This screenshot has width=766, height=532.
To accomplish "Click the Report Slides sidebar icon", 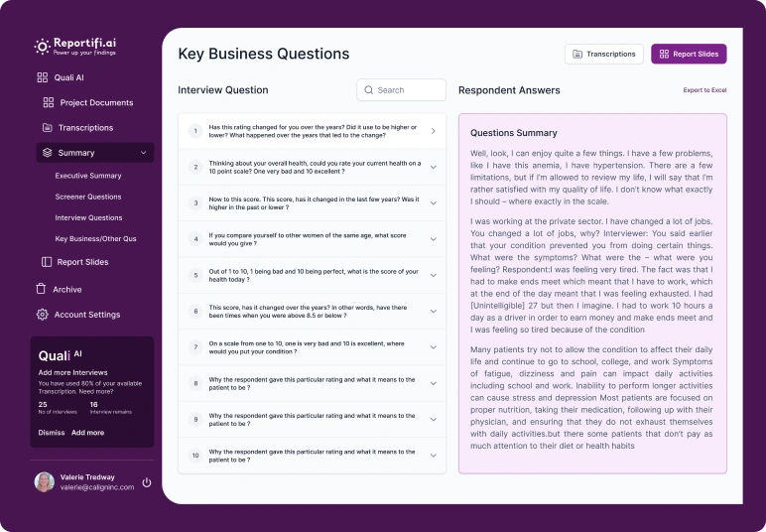I will click(x=47, y=262).
